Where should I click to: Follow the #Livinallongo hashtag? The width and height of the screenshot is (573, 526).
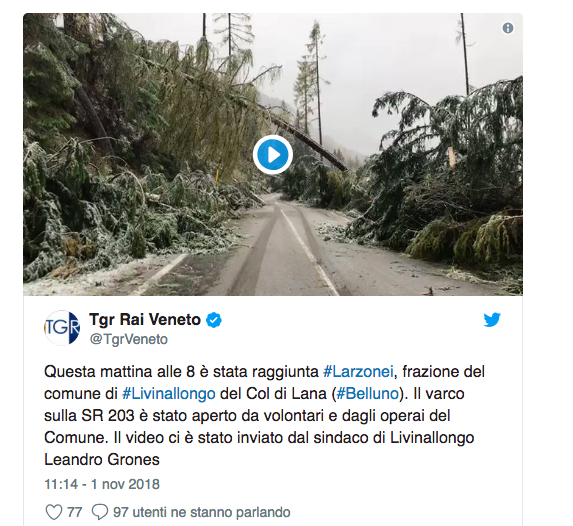tap(168, 394)
